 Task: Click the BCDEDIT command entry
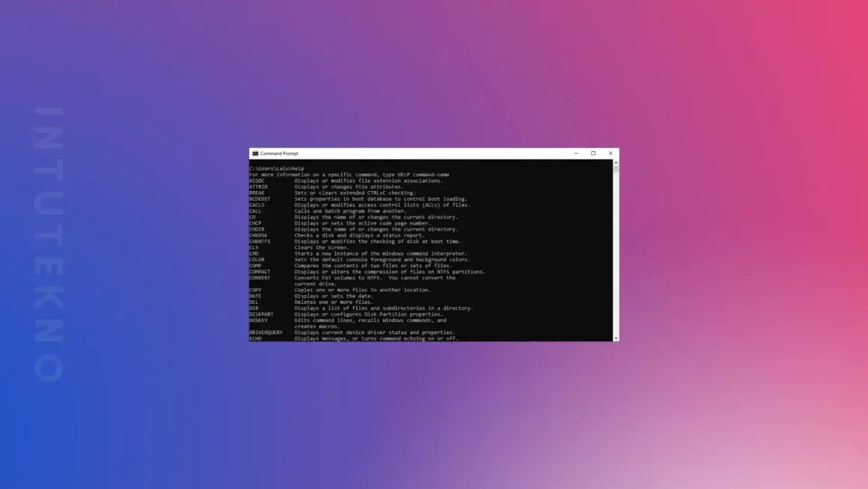(260, 199)
